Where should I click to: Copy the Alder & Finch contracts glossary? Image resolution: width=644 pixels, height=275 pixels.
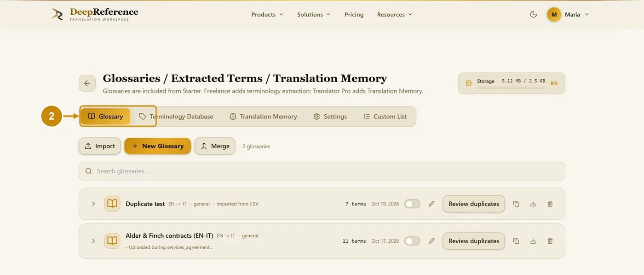516,241
